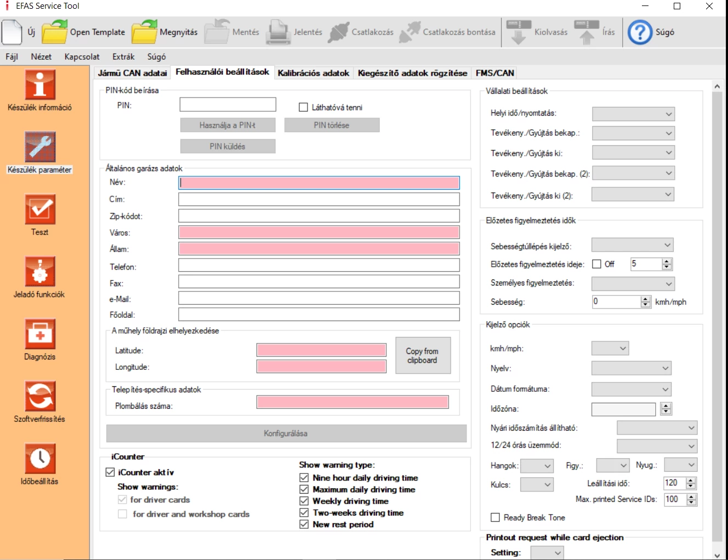728x560 pixels.
Task: Open Készülék információ sidebar icon
Action: (x=40, y=85)
